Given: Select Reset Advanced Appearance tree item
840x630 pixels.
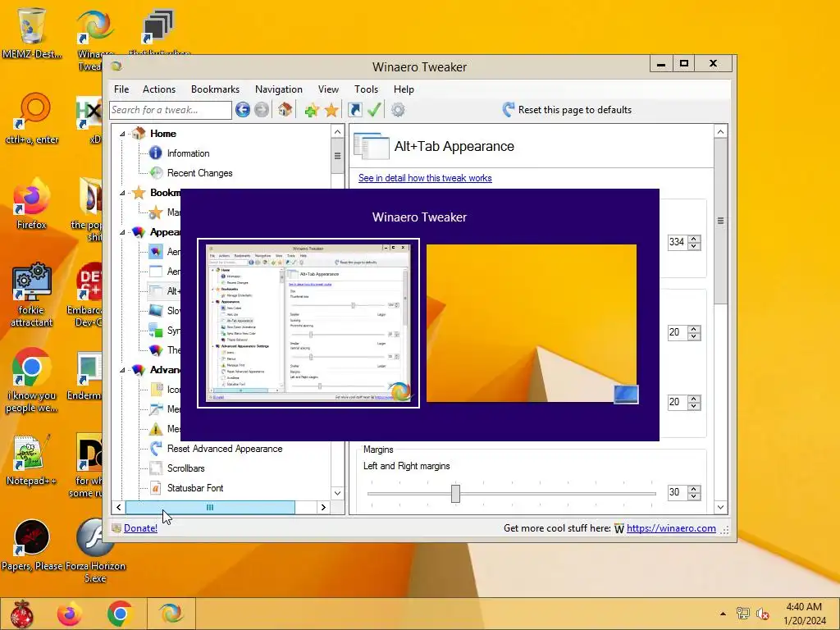Looking at the screenshot, I should (x=225, y=449).
